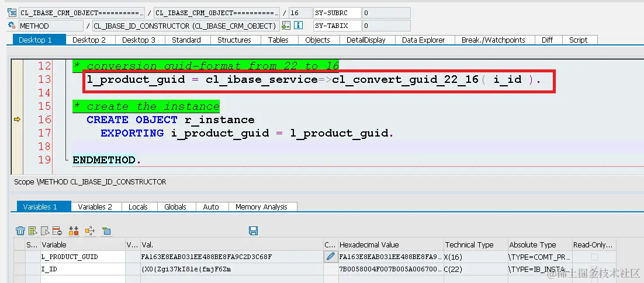Click the line number field showing 16
The width and height of the screenshot is (644, 283).
point(300,13)
